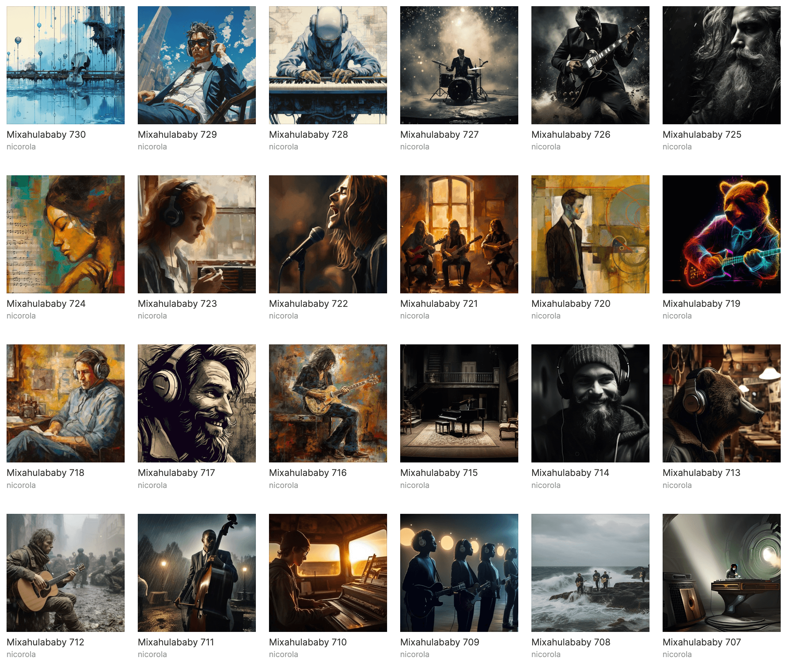The image size is (788, 672).
Task: Select the grand piano hall artwork
Action: 459,403
